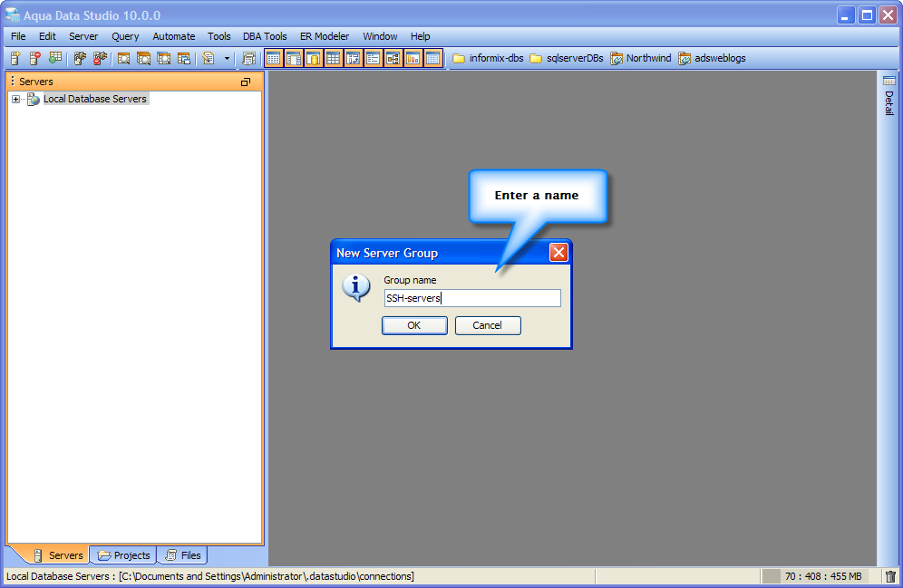Click the garbage collector trash icon
903x588 pixels.
point(891,576)
